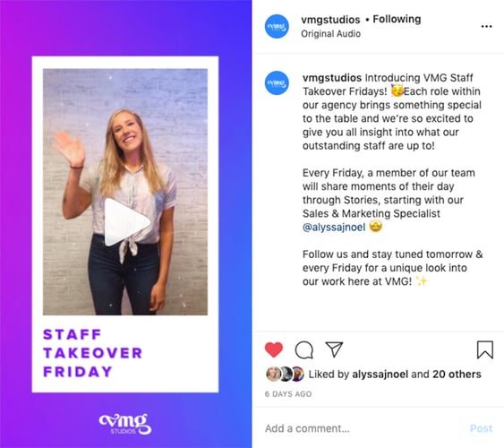Open the Original Audio link
Viewport: 504px width, 448px height.
pyautogui.click(x=330, y=34)
